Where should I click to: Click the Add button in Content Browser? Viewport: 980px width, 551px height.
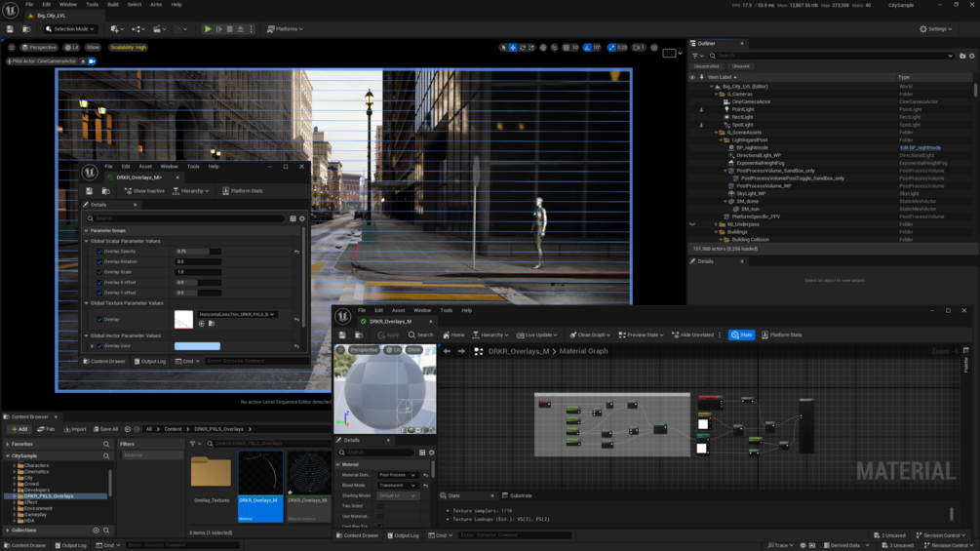(20, 429)
